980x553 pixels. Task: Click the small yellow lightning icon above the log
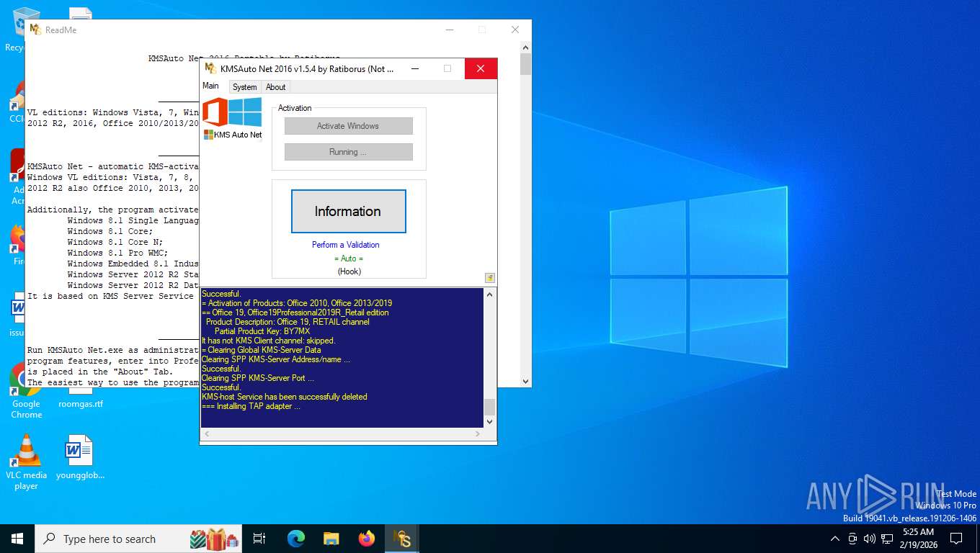[490, 278]
